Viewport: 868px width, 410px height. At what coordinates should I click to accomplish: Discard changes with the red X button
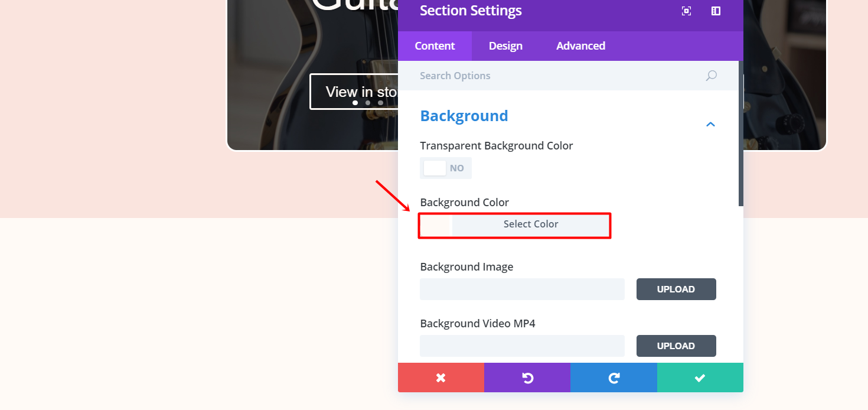440,378
